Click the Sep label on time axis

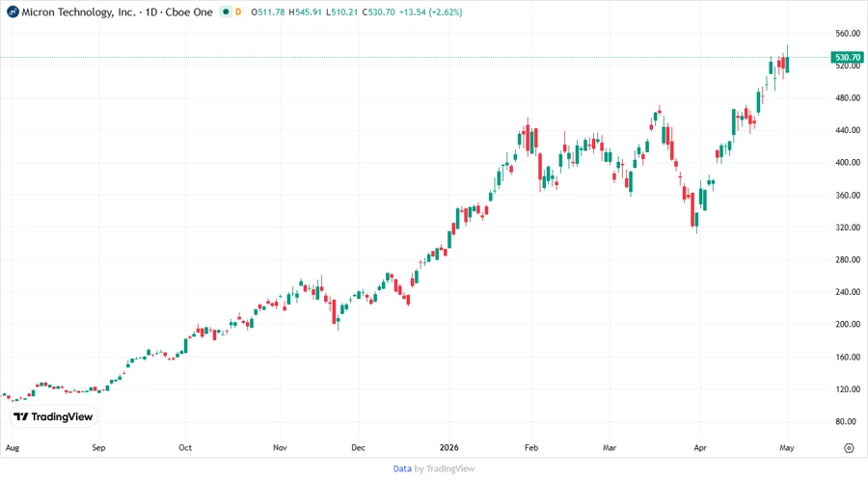point(98,447)
